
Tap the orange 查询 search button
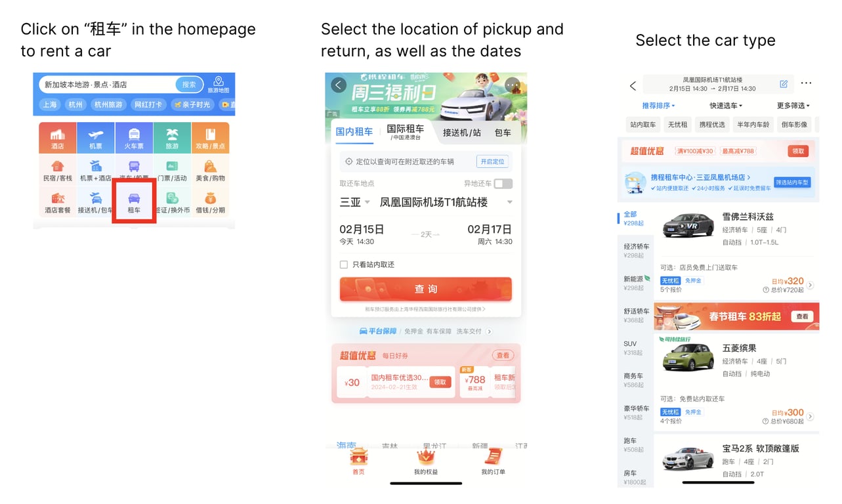426,289
